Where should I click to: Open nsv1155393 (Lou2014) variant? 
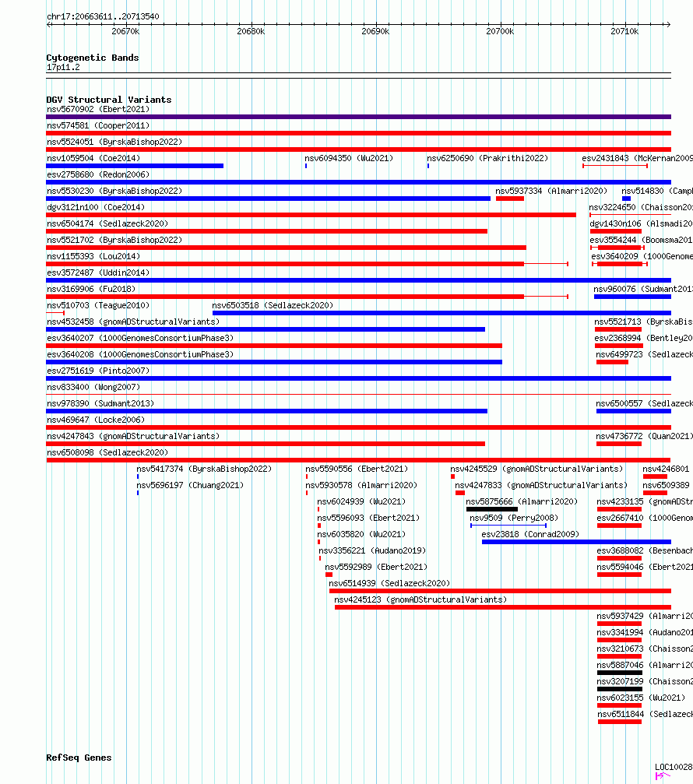(93, 256)
